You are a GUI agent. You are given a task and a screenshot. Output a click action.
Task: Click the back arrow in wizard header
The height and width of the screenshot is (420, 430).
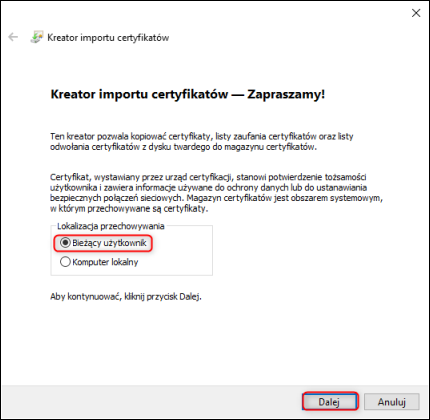click(x=13, y=37)
